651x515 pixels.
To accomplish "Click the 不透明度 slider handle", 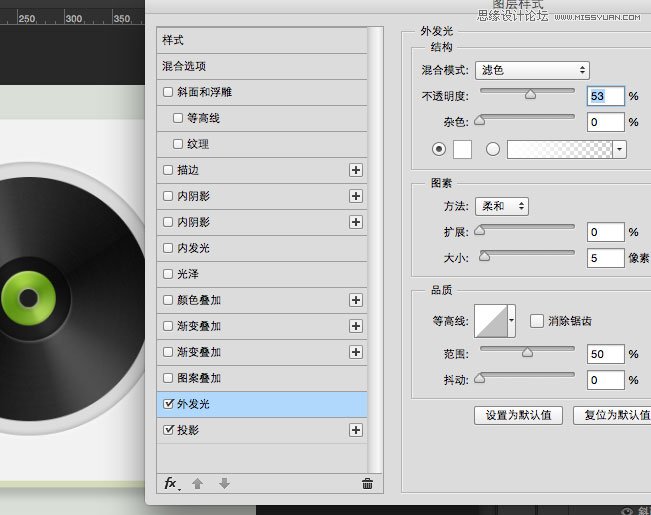I will pyautogui.click(x=530, y=94).
